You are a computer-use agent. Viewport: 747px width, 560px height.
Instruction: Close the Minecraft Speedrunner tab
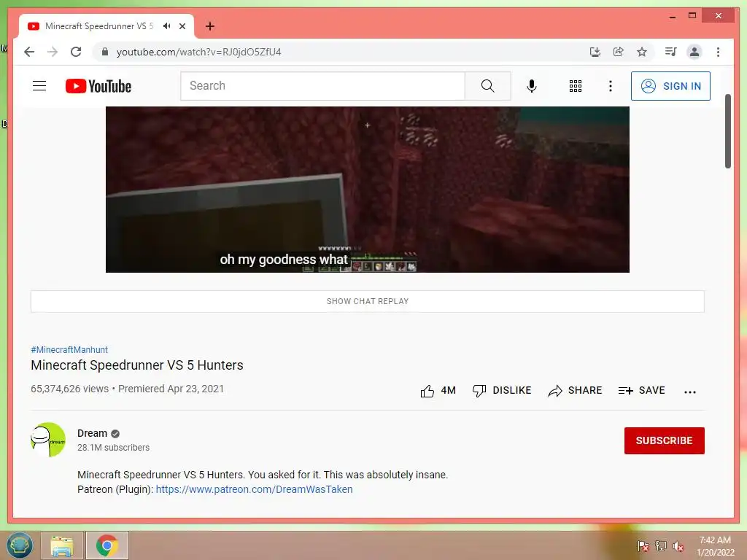[182, 26]
